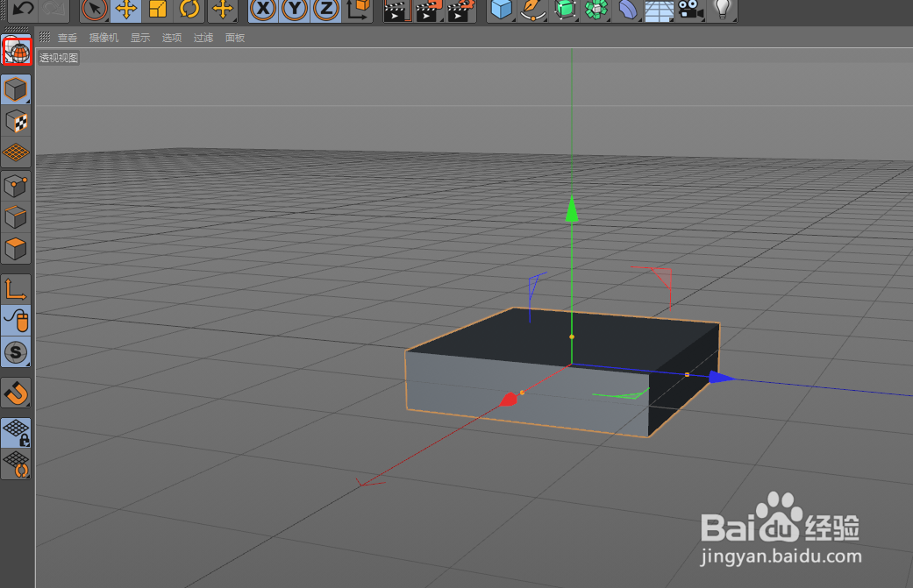The image size is (913, 588).
Task: Select the Workplane grid mode icon
Action: [x=16, y=153]
